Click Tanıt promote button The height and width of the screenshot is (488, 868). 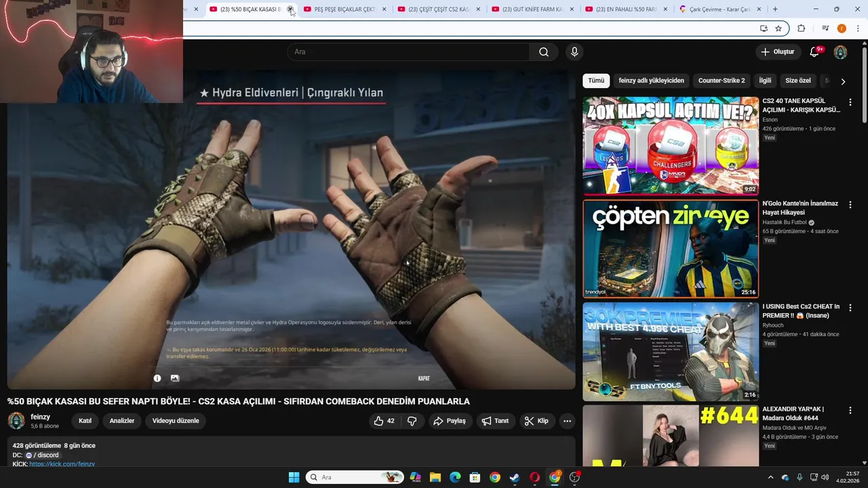point(495,421)
